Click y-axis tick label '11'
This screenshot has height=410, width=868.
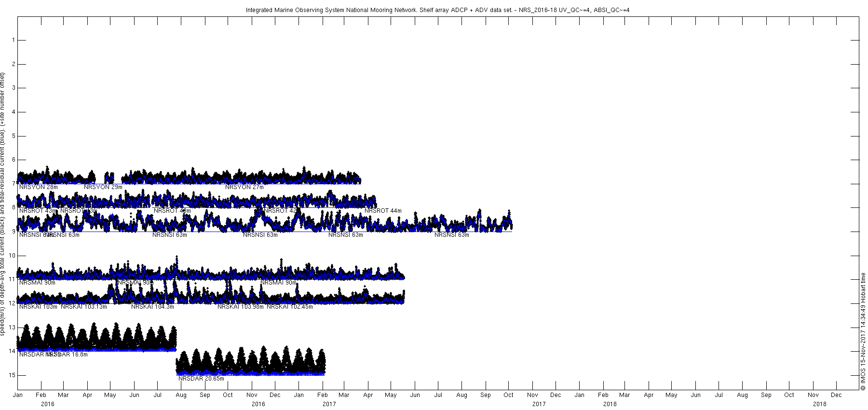(13, 279)
